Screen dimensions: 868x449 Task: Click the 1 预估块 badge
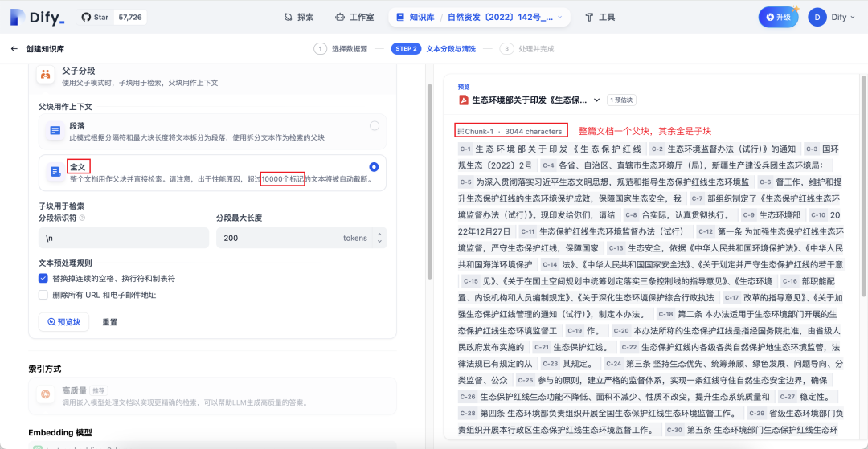pyautogui.click(x=622, y=100)
